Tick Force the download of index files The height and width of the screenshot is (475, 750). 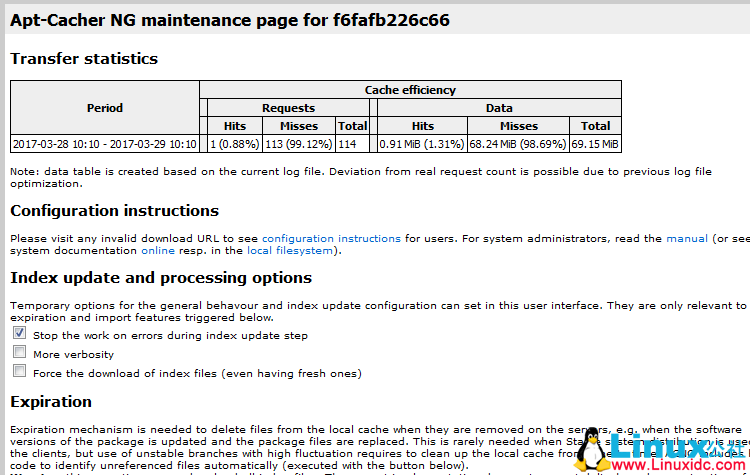19,371
